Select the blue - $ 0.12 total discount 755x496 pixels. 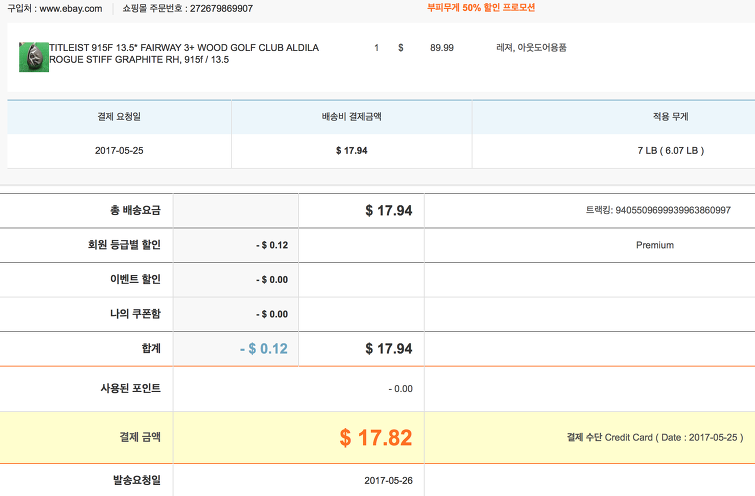click(264, 349)
